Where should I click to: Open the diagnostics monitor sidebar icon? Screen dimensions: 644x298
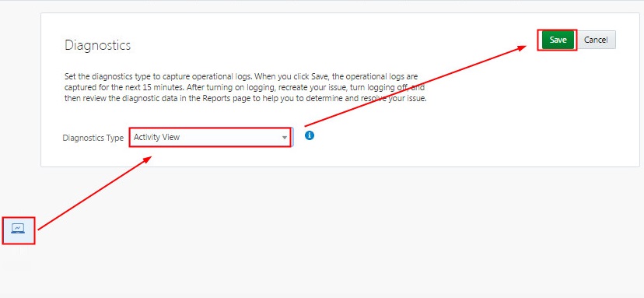click(18, 229)
